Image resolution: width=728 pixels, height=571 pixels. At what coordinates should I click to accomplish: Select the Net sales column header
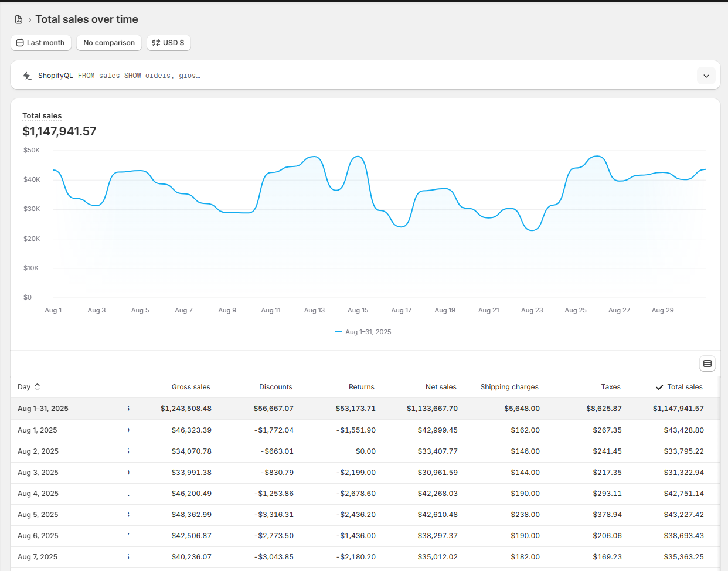(441, 387)
